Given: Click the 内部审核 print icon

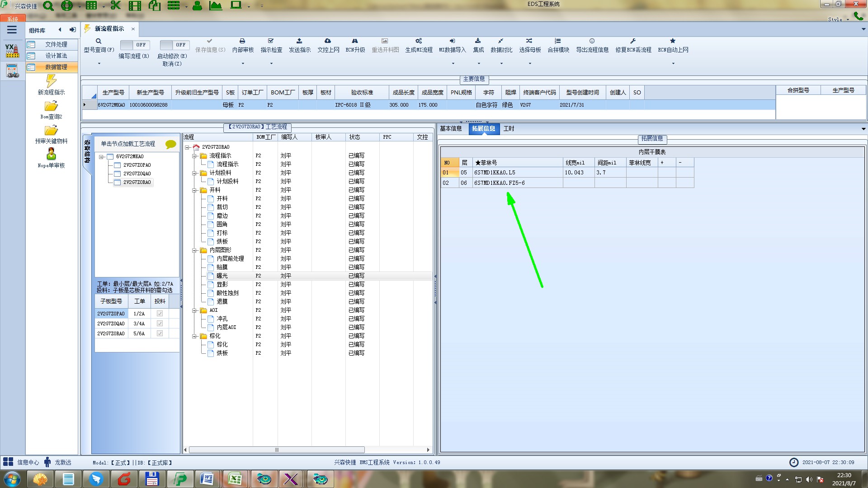Looking at the screenshot, I should 242,41.
